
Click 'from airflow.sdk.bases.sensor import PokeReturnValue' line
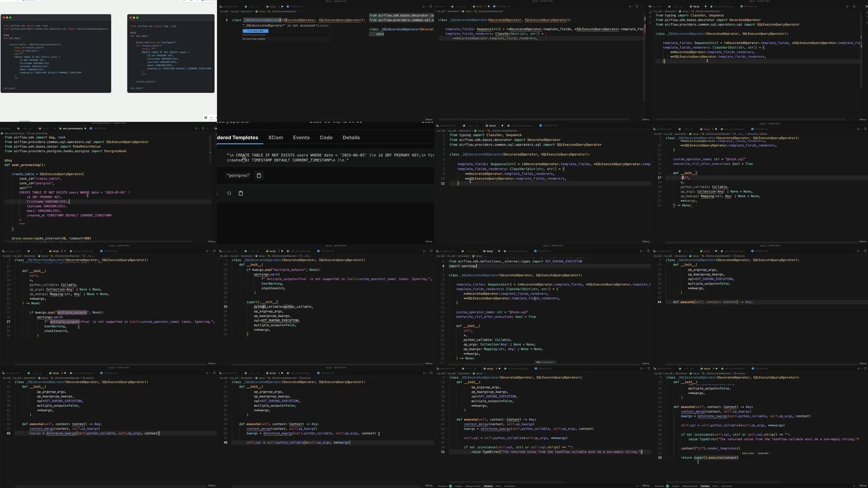(x=53, y=146)
